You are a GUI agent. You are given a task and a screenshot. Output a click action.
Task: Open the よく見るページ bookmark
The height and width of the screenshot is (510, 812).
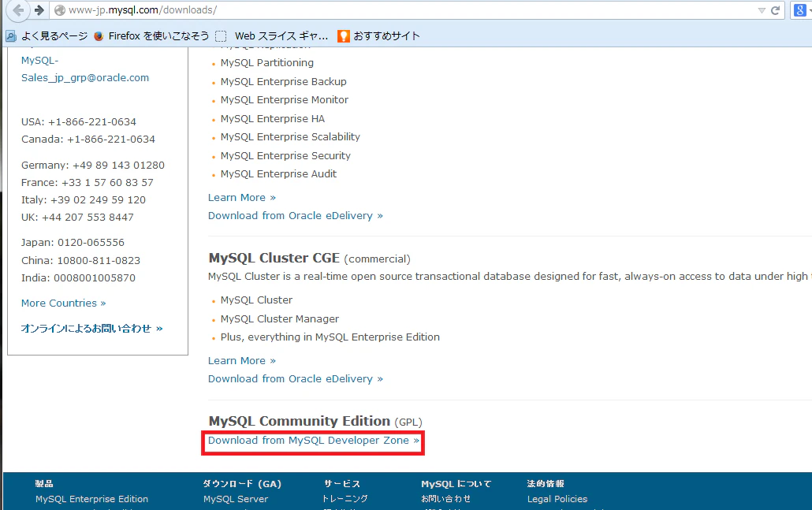tap(47, 35)
